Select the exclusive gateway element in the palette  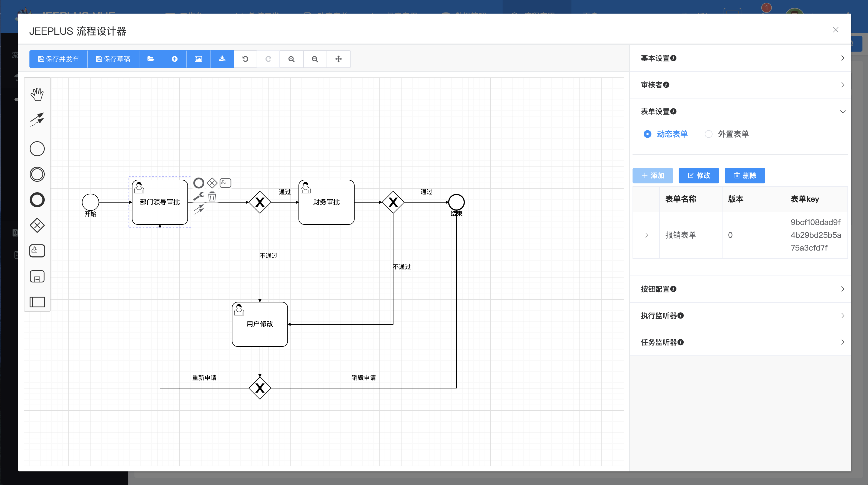[x=37, y=225]
